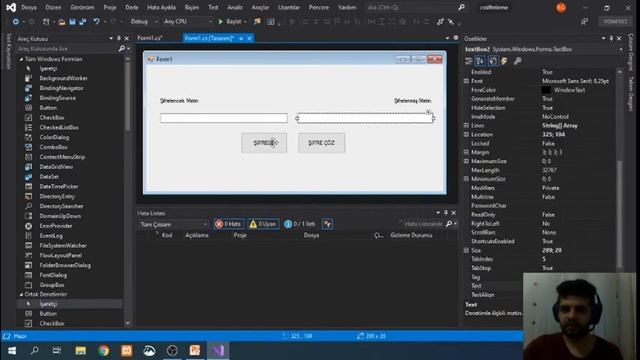Select the ErrorProvider toolbox component
Screen dimensions: 640x360
click(x=56, y=226)
